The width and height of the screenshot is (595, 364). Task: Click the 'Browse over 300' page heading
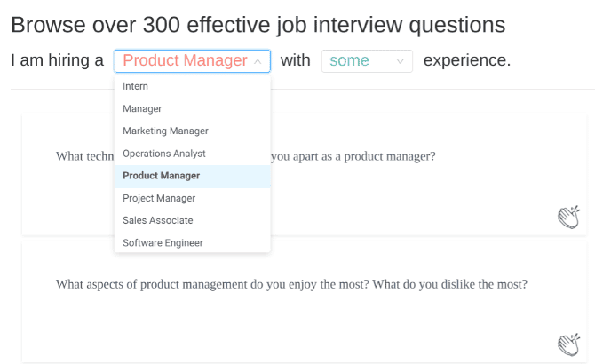[x=258, y=25]
